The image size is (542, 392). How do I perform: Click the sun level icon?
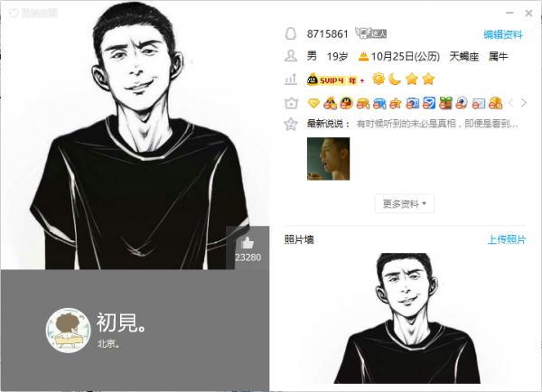click(x=378, y=79)
